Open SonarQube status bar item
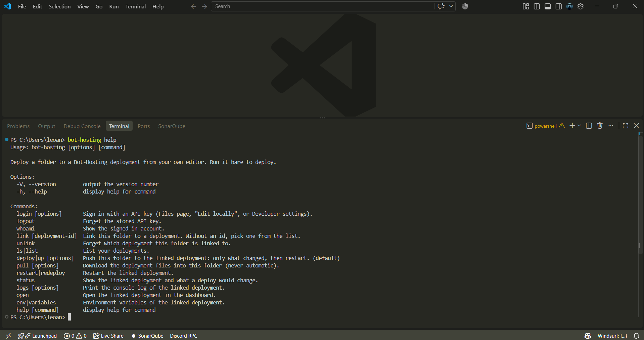Image resolution: width=644 pixels, height=340 pixels. tap(147, 336)
